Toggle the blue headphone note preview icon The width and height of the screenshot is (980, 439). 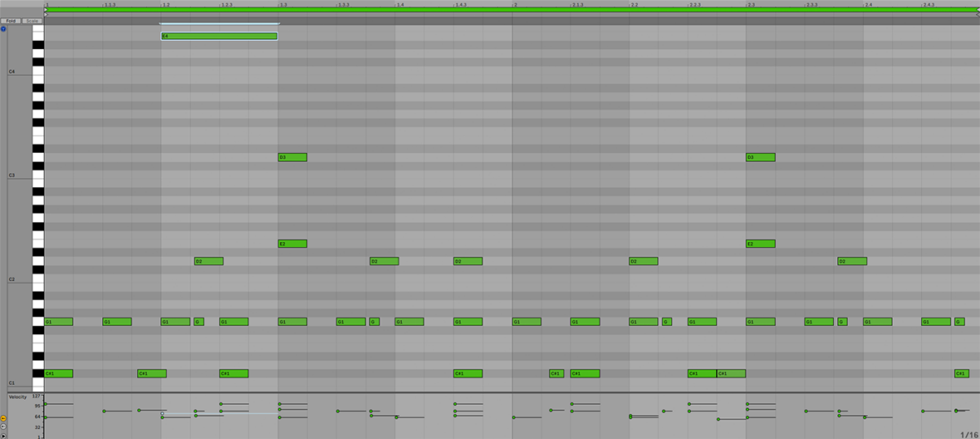(3, 29)
